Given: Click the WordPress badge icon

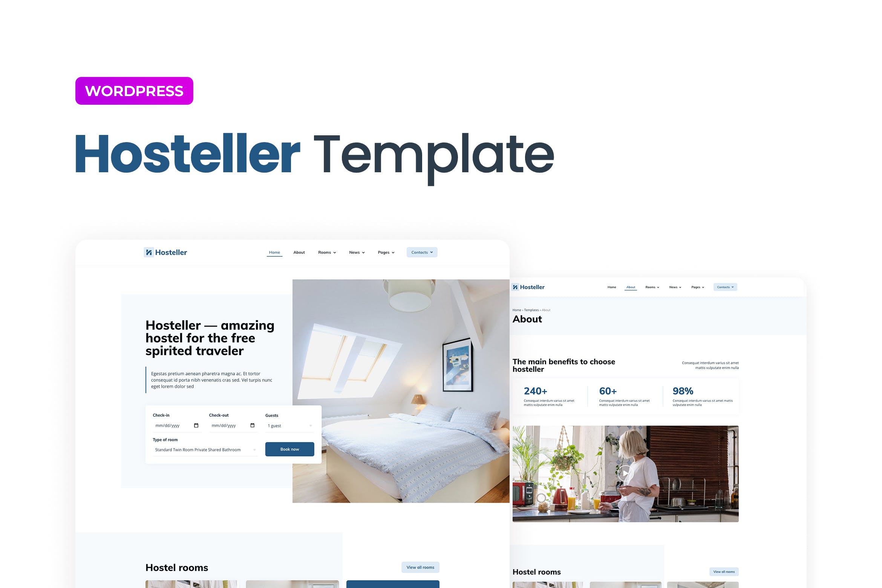Looking at the screenshot, I should [x=135, y=90].
